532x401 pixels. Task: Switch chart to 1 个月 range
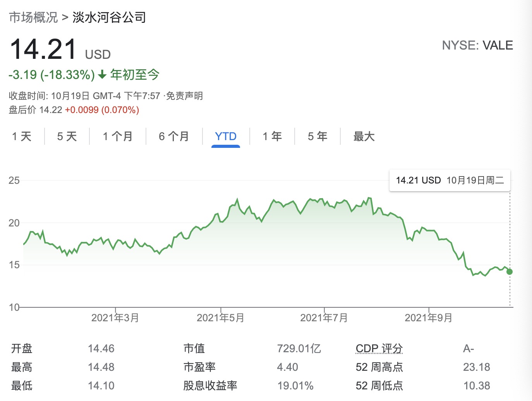click(118, 136)
